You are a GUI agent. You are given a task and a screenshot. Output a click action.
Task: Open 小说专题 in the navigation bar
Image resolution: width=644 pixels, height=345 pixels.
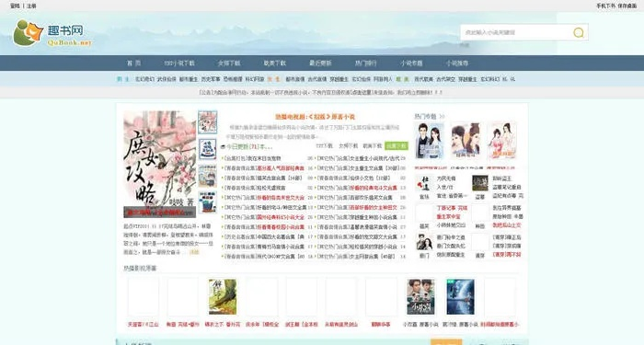click(x=411, y=63)
